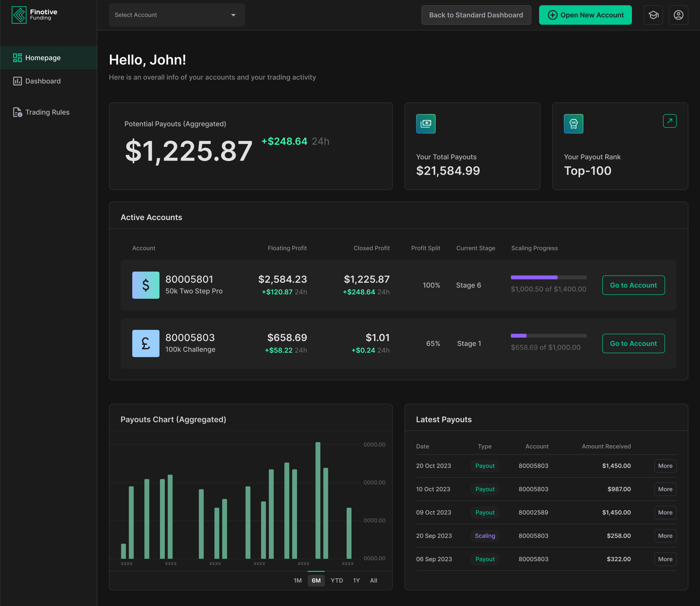Click the Payout tag on 20 Oct 2023
The height and width of the screenshot is (606, 700).
tap(485, 466)
